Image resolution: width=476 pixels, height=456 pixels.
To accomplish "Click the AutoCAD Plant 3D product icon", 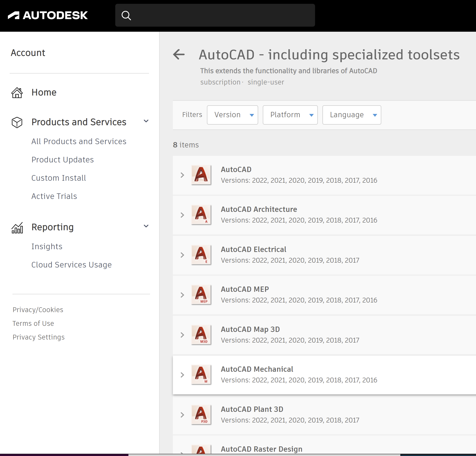I will point(201,415).
